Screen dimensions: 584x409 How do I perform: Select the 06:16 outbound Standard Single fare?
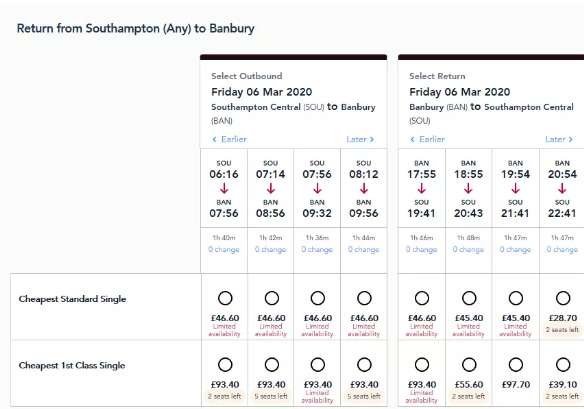[x=225, y=298]
